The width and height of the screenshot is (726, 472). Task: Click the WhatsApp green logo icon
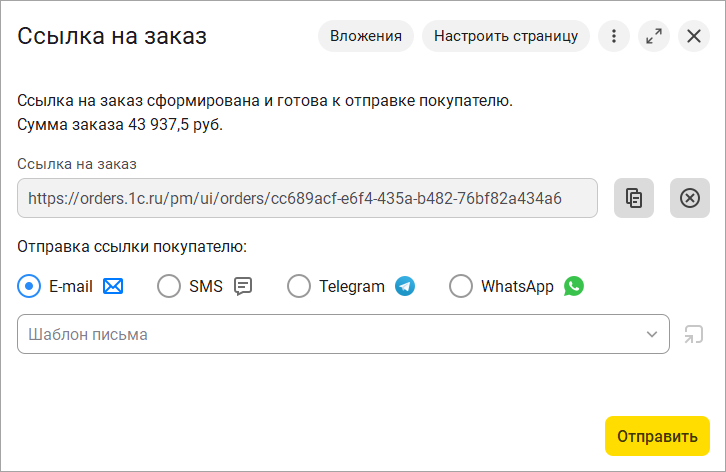(x=573, y=287)
